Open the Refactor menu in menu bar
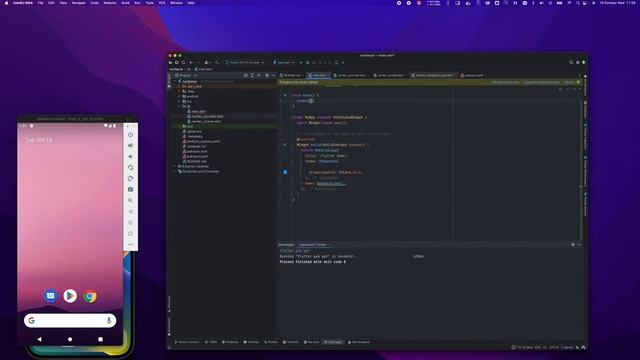 (x=110, y=3)
